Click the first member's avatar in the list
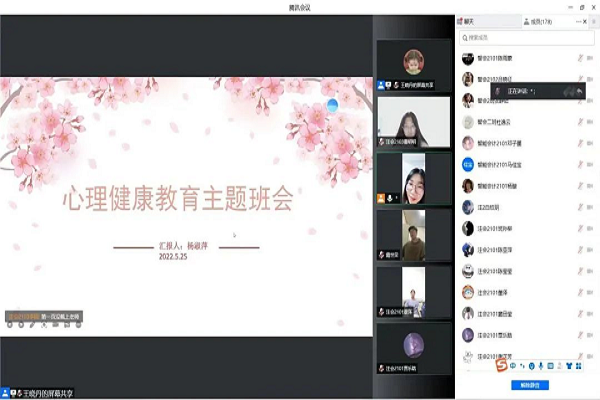600x400 pixels. (467, 58)
